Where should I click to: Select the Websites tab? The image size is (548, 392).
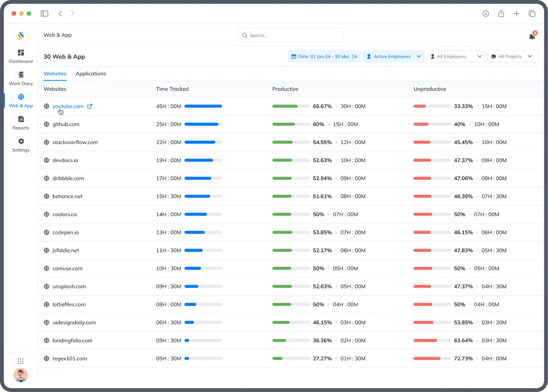(55, 73)
